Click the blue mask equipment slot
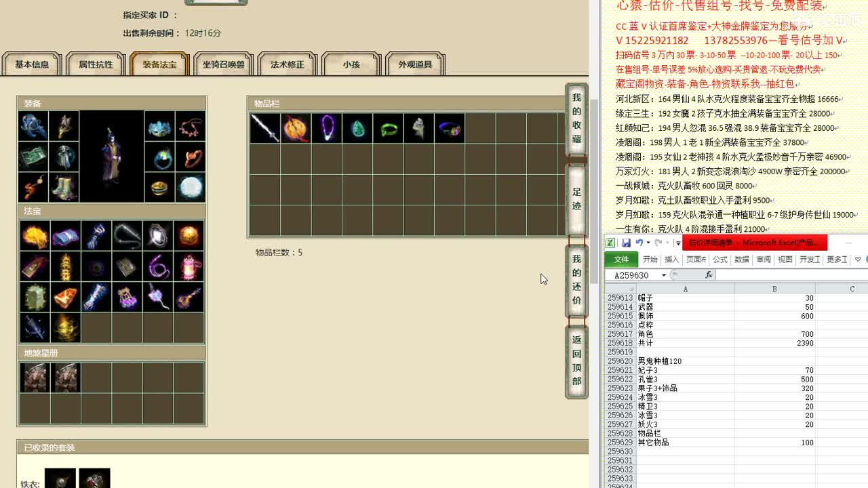Image resolution: width=868 pixels, height=488 pixels. [x=159, y=127]
